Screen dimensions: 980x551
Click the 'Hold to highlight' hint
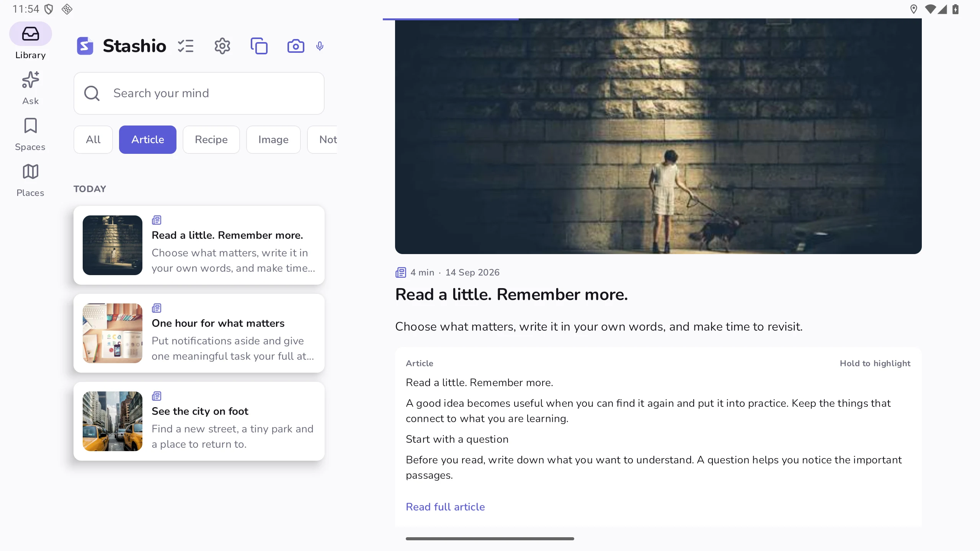tap(875, 364)
